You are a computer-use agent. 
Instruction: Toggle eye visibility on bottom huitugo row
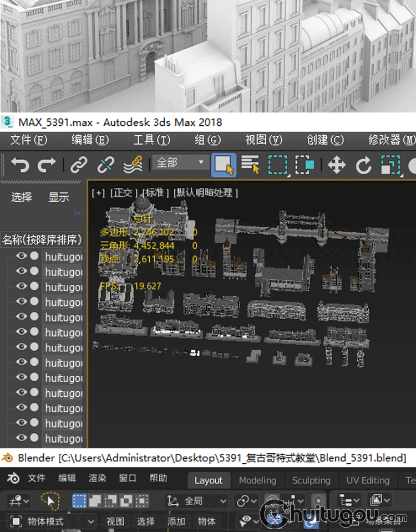point(22,437)
